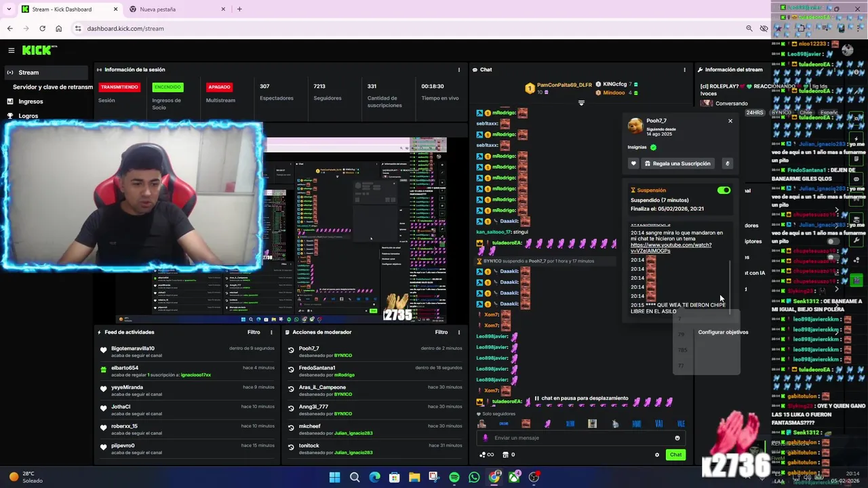Open Servidor y clave de retransmisión
Image resolution: width=868 pixels, height=488 pixels.
click(53, 87)
